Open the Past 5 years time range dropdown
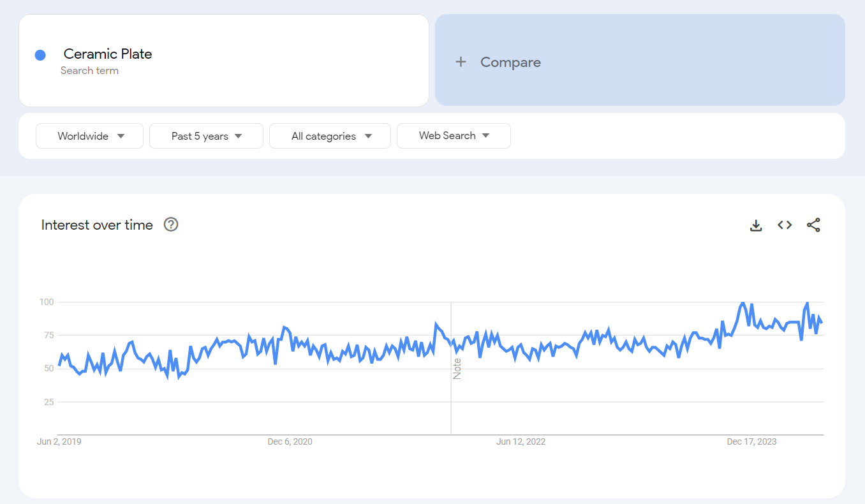This screenshot has height=504, width=865. (x=206, y=136)
